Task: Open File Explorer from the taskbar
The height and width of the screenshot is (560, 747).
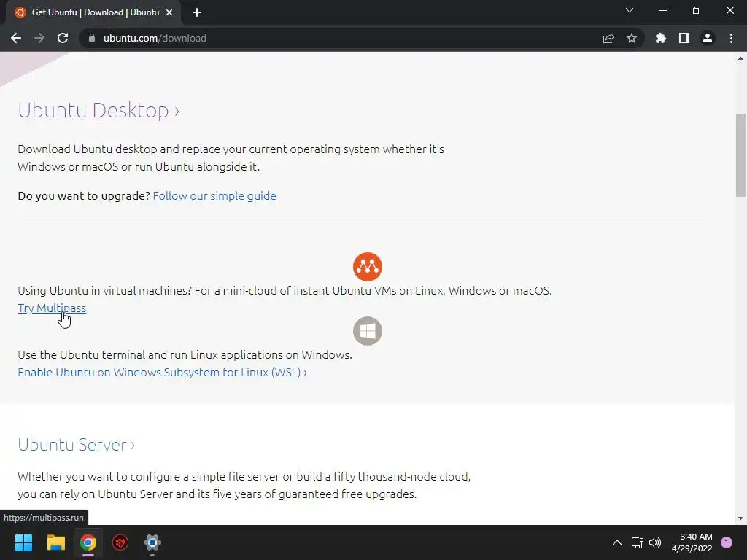Action: (x=55, y=542)
